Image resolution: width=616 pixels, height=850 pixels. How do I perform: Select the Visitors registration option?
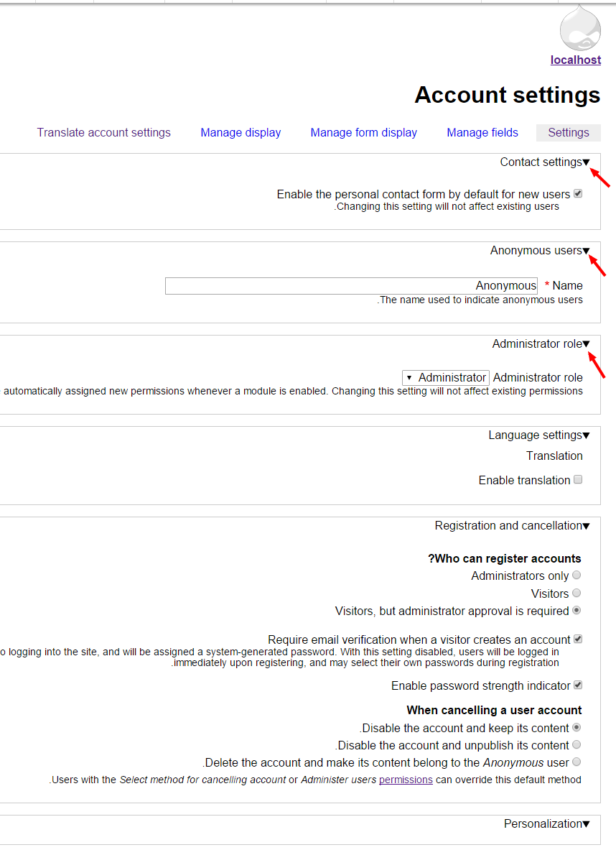[x=577, y=593]
